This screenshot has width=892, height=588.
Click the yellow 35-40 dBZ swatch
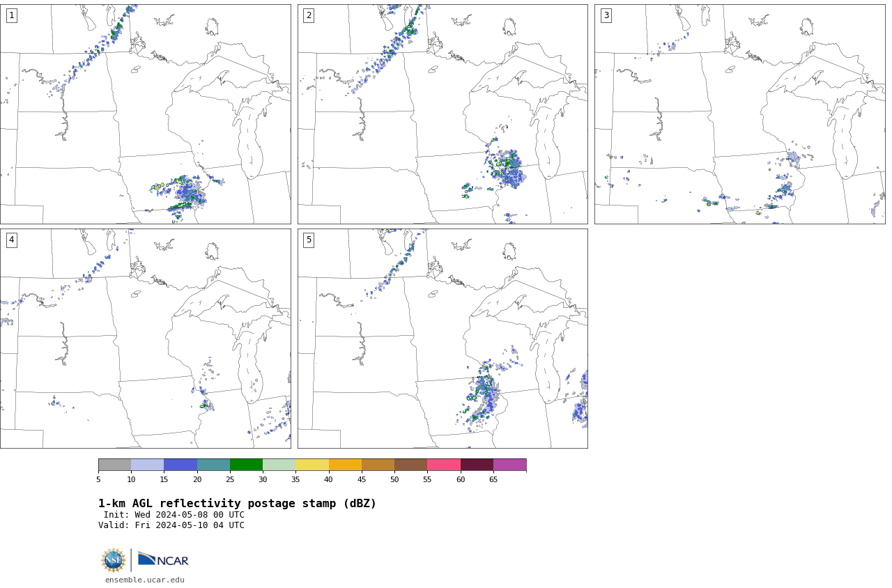coord(312,465)
